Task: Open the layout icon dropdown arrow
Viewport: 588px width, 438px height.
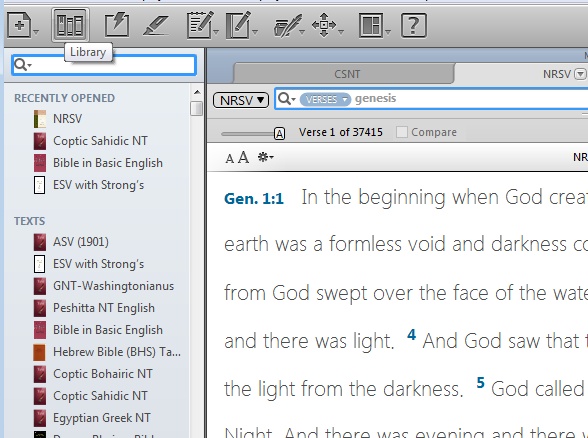Action: click(388, 32)
